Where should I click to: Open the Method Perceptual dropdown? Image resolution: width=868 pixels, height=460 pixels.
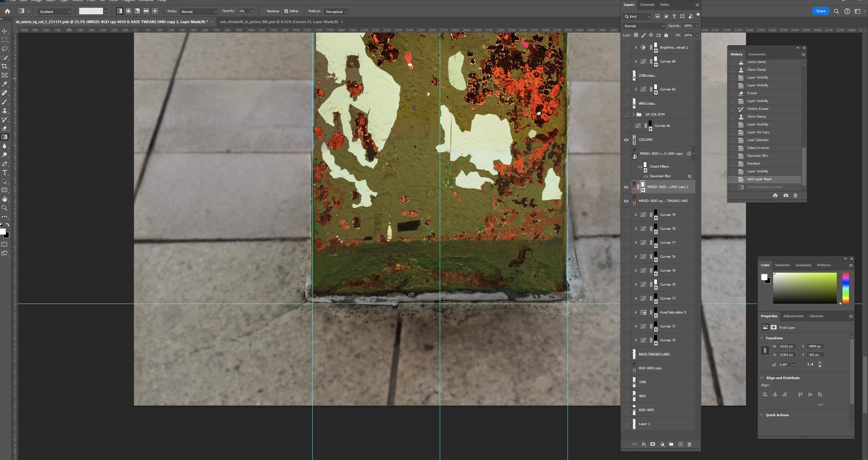pyautogui.click(x=336, y=12)
